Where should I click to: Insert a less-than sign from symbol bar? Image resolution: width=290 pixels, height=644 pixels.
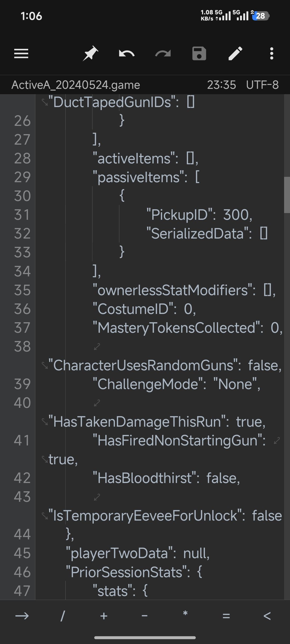click(267, 616)
